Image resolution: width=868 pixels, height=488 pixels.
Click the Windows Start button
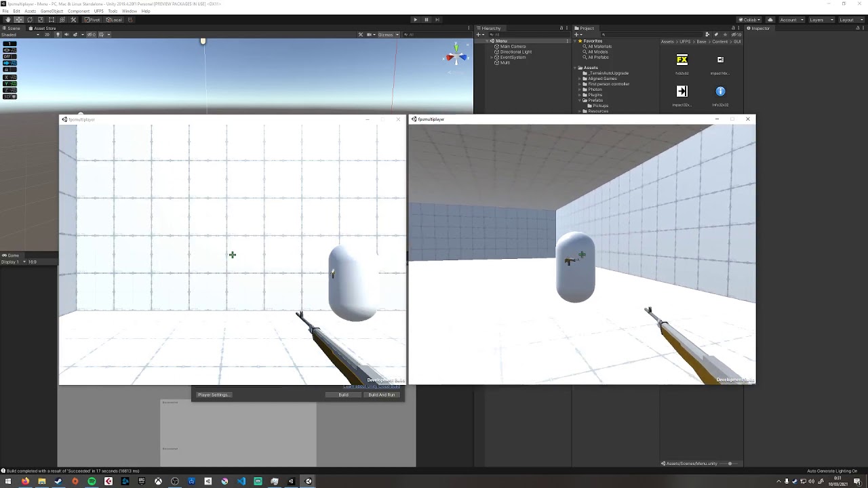8,481
